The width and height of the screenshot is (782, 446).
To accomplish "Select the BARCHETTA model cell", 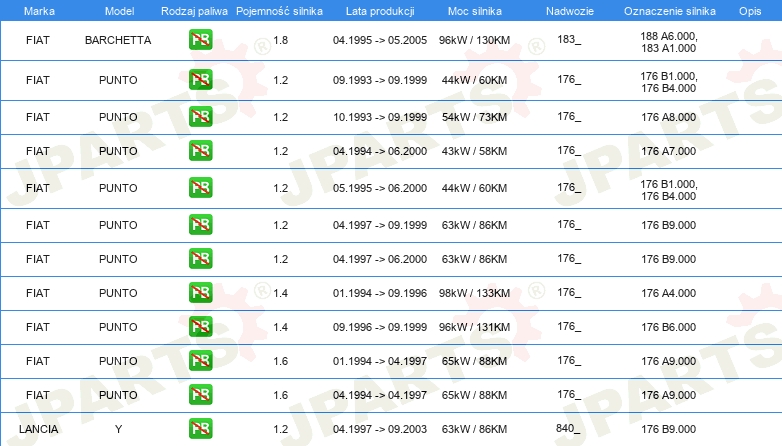I will [x=118, y=40].
